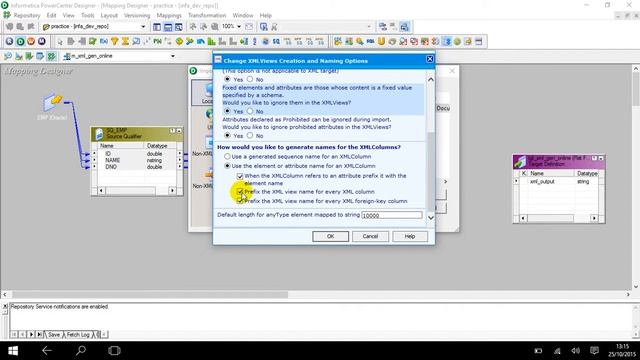The width and height of the screenshot is (640, 360).
Task: Open the m_xml_gen_online mapping dropdown
Action: tap(173, 56)
